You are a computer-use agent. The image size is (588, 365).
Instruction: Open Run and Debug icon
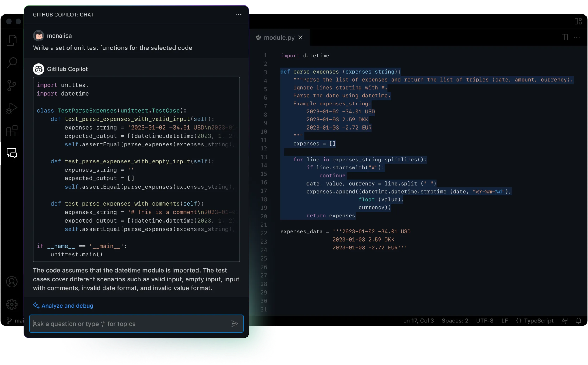[x=11, y=108]
